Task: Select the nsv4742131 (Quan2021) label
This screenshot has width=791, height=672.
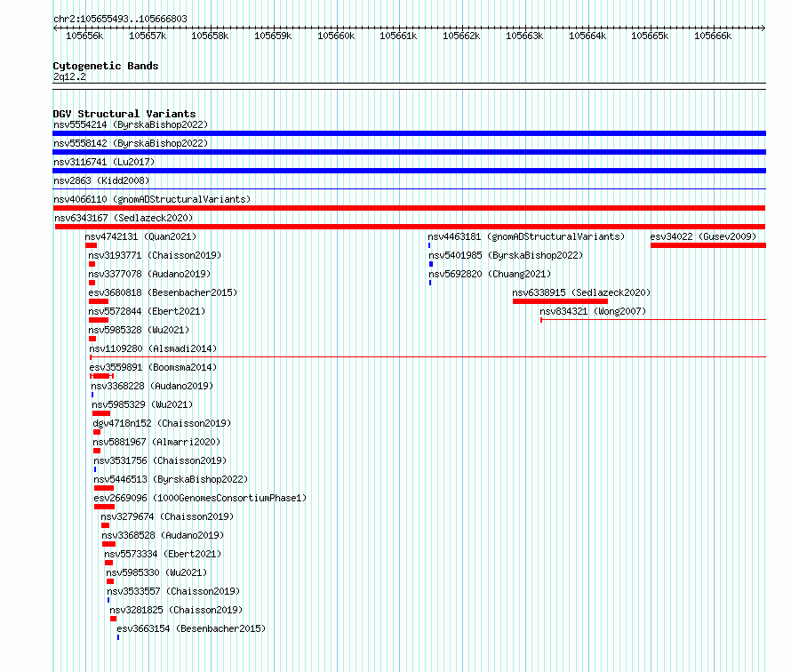Action: tap(140, 236)
